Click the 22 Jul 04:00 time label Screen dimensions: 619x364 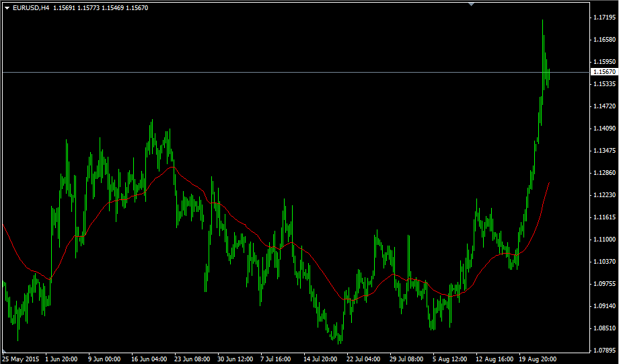coord(363,359)
